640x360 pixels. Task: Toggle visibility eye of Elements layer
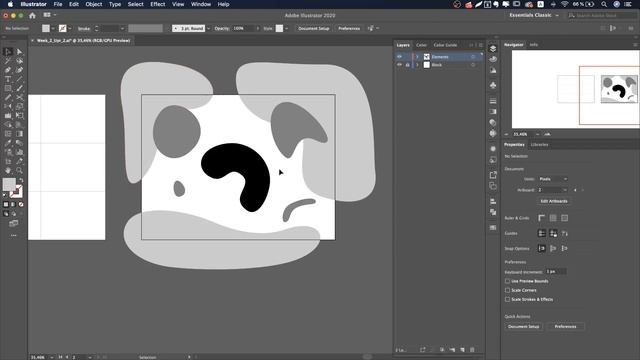coord(399,57)
